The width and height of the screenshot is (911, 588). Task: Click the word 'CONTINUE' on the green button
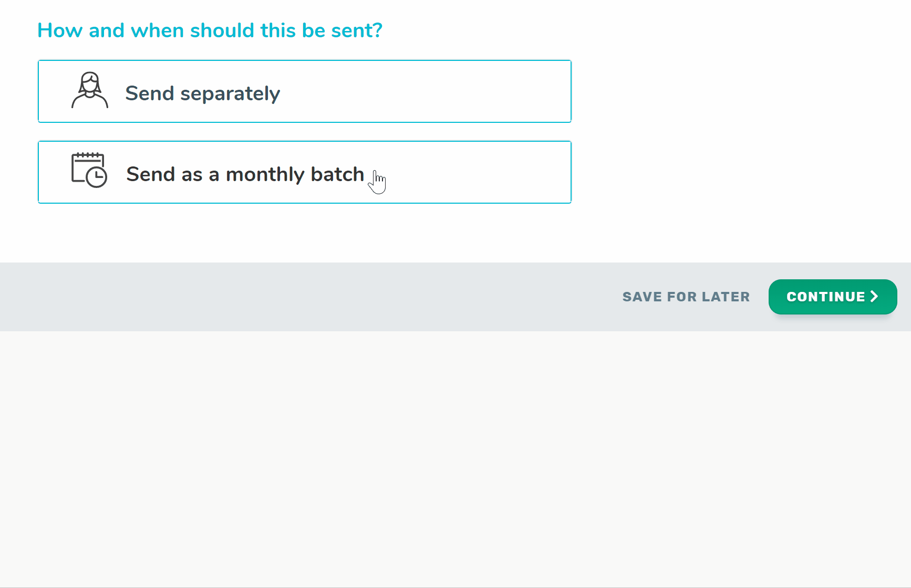(826, 297)
